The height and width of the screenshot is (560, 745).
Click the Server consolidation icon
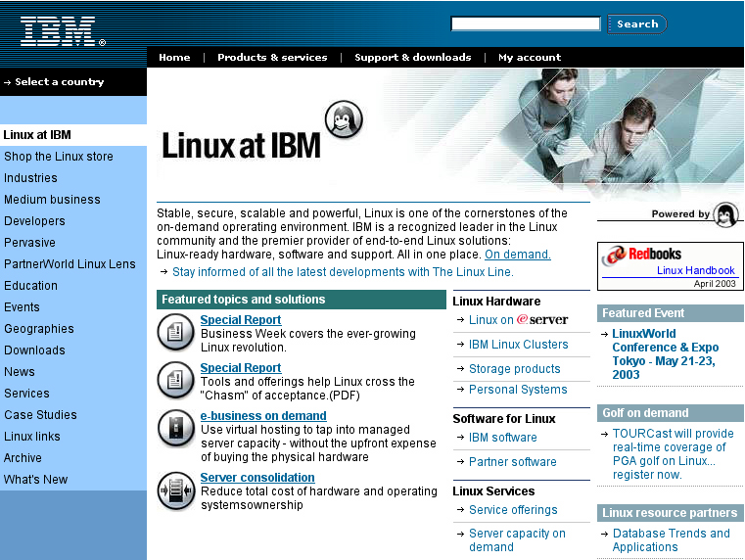176,490
